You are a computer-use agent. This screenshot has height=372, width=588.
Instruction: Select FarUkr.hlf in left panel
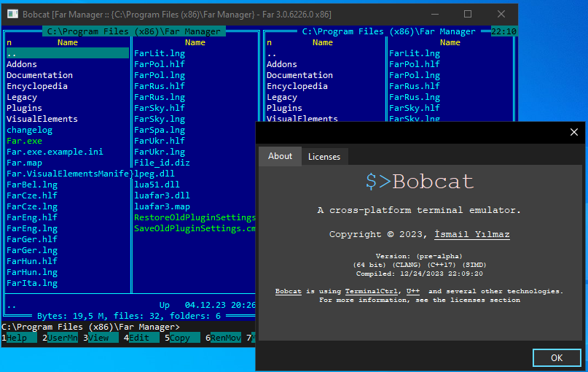[160, 141]
